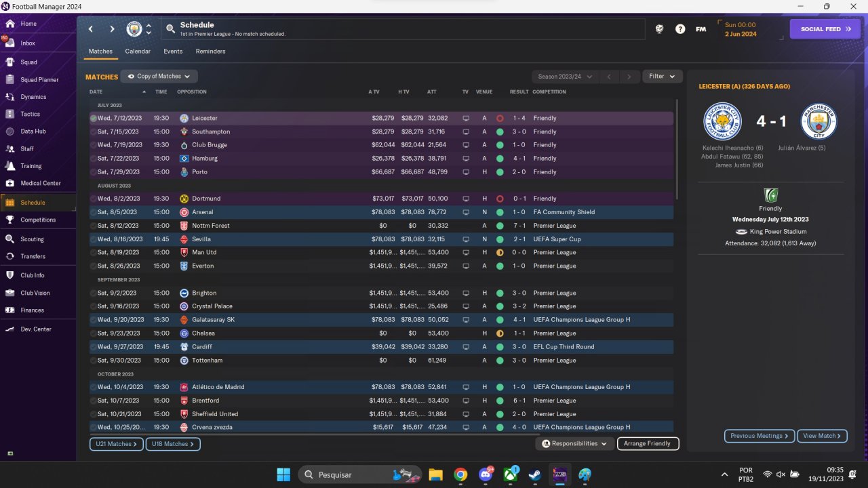Viewport: 868px width, 488px height.
Task: Show hidden system tray icons chevron
Action: [x=724, y=474]
